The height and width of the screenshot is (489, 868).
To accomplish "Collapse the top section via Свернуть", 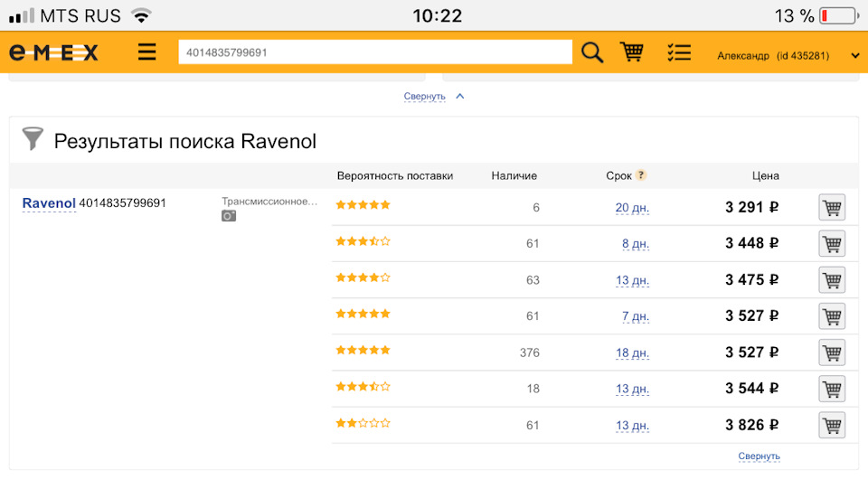I will pos(425,96).
